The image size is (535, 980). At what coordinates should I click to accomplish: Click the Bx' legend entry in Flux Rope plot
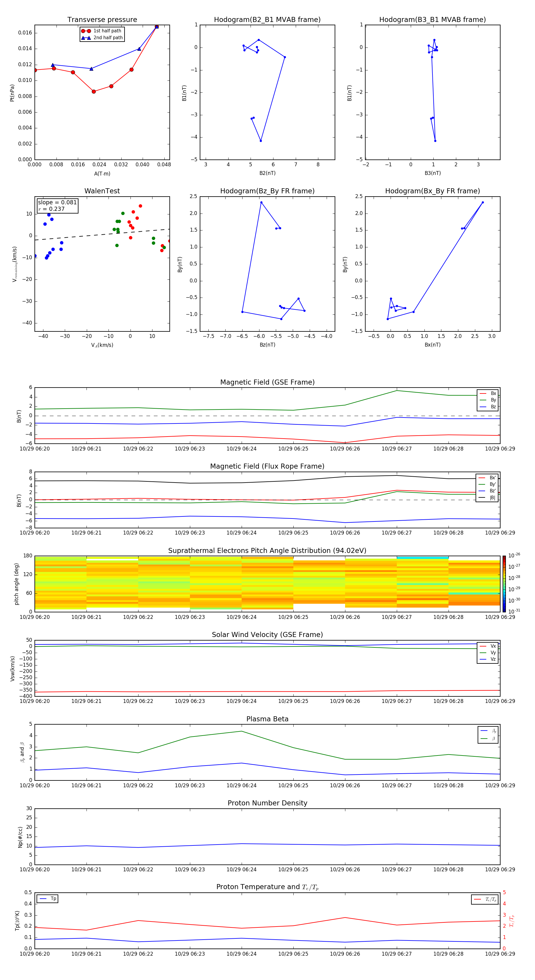487,478
